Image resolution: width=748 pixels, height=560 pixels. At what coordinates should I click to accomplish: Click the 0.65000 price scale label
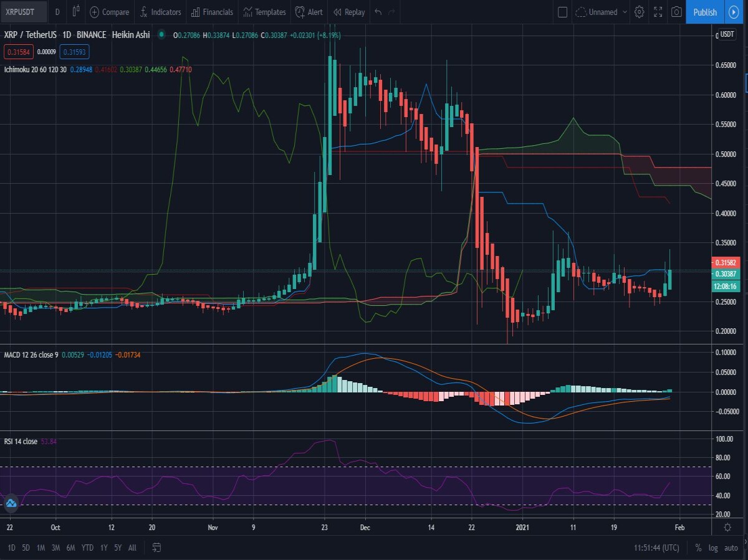pyautogui.click(x=725, y=65)
